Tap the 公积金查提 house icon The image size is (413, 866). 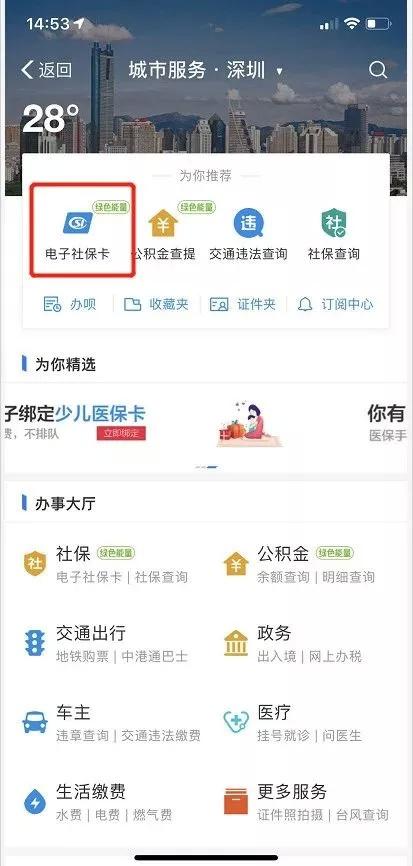[x=163, y=223]
